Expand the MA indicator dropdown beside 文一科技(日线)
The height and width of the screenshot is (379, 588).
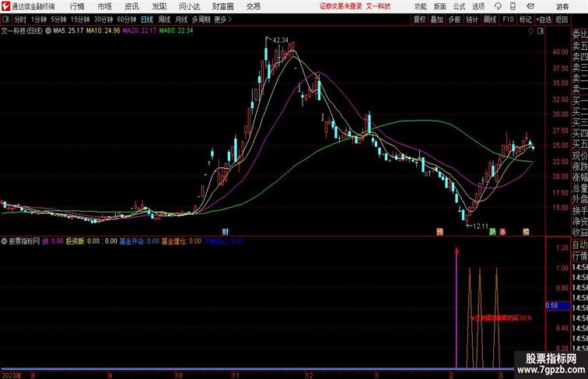tap(48, 31)
